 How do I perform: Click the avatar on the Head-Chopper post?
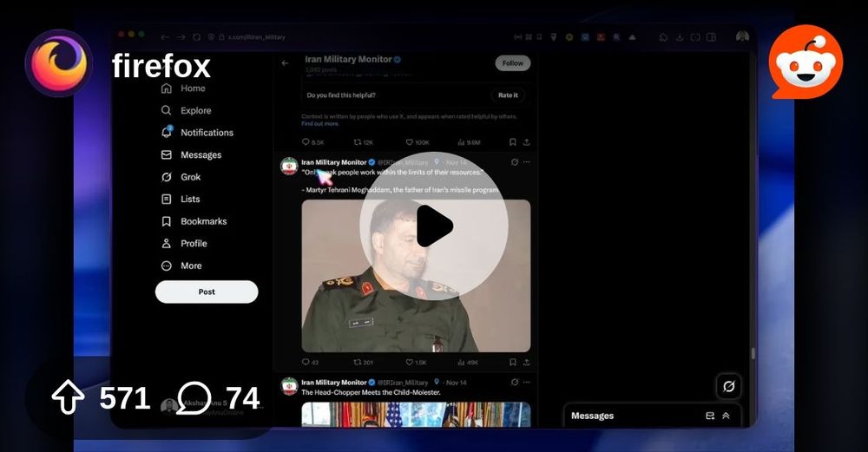tap(290, 386)
